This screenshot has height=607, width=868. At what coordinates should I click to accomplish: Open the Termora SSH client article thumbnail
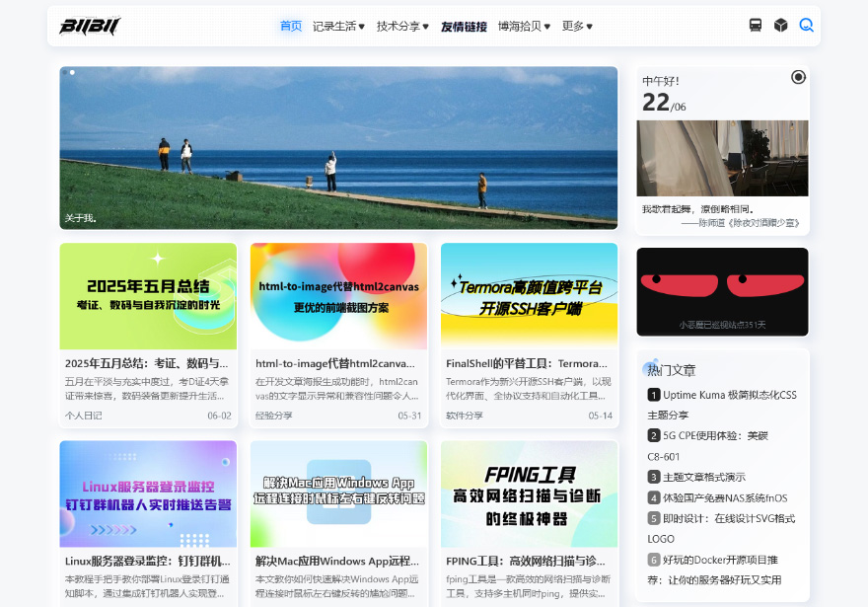(529, 295)
